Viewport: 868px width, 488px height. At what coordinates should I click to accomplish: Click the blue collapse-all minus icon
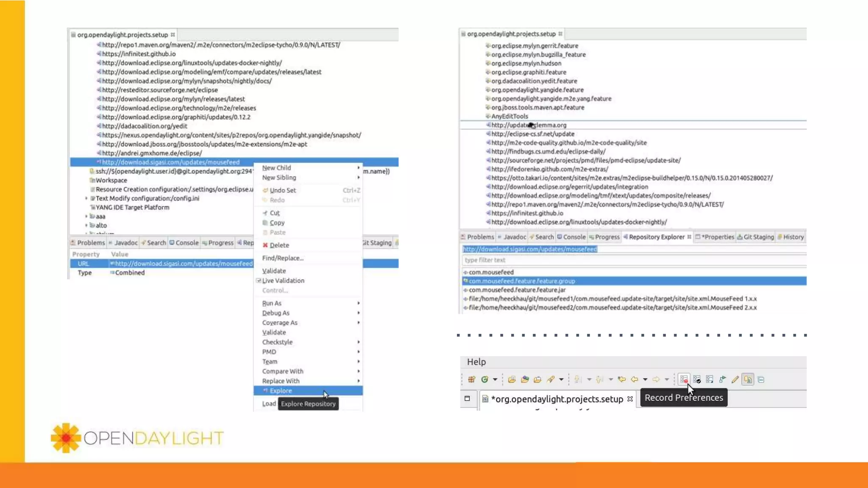coord(761,380)
